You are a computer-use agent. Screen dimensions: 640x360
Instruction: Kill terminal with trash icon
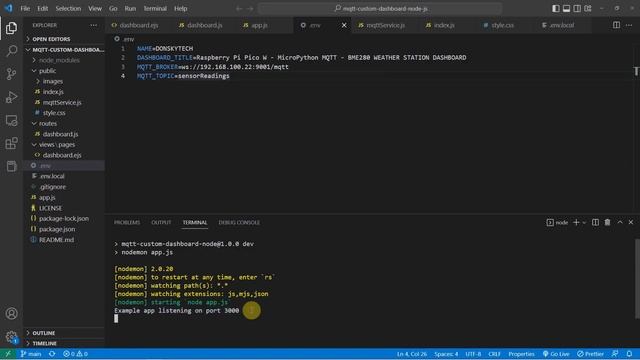click(x=607, y=222)
